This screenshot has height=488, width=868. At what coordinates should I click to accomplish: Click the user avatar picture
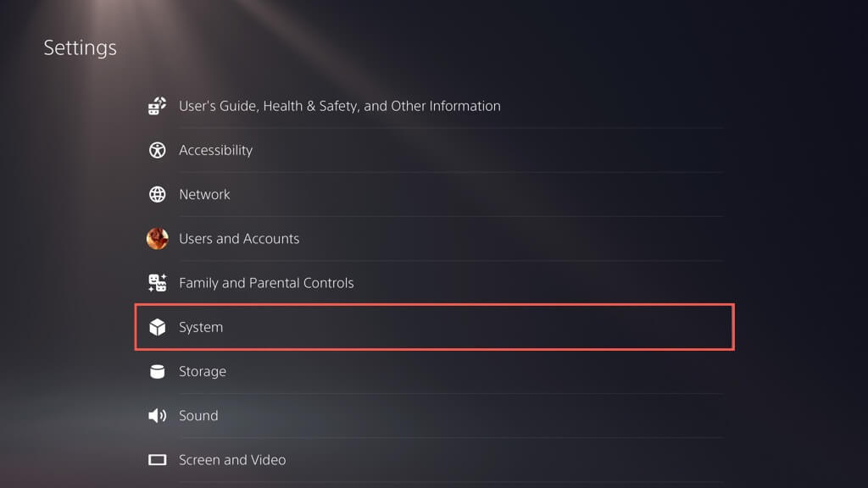pos(158,239)
